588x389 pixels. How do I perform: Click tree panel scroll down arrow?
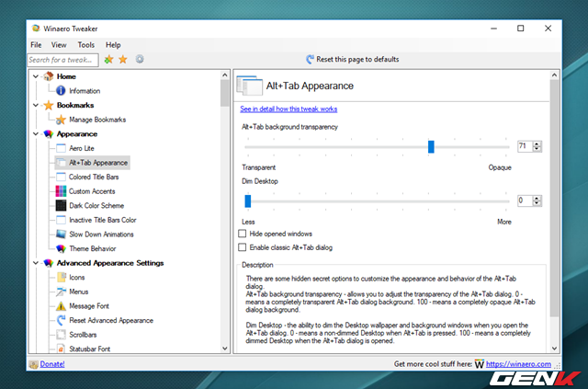click(x=224, y=349)
